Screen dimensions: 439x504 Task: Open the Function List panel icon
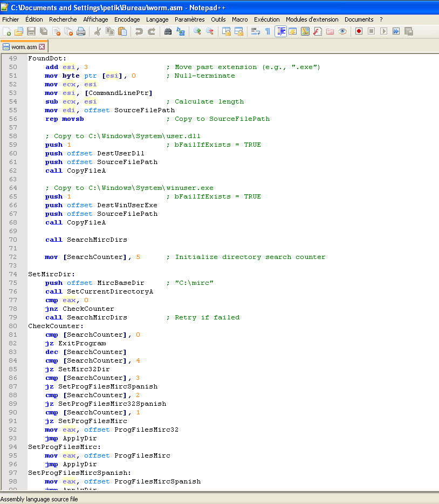pyautogui.click(x=318, y=31)
